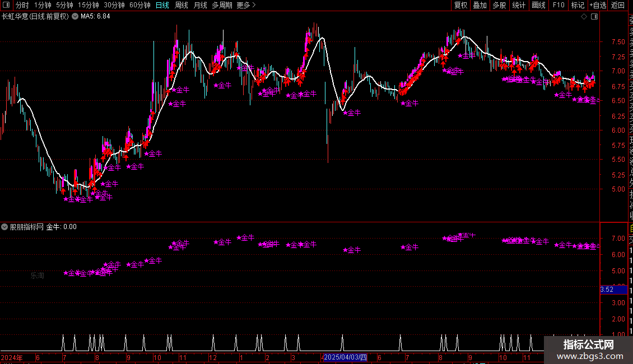
Task: Click the stock title 长虹华意(日线.前复权)
Action: point(35,17)
